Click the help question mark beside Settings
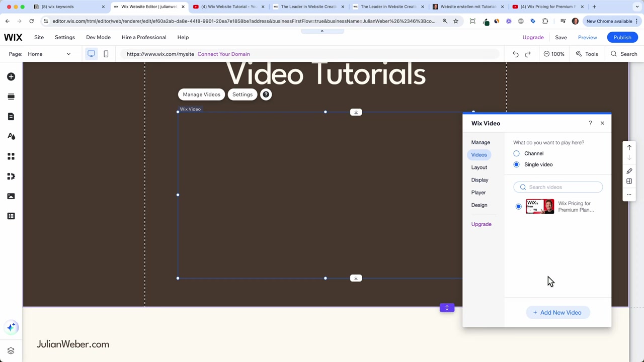Viewport: 644px width, 362px height. [x=266, y=95]
